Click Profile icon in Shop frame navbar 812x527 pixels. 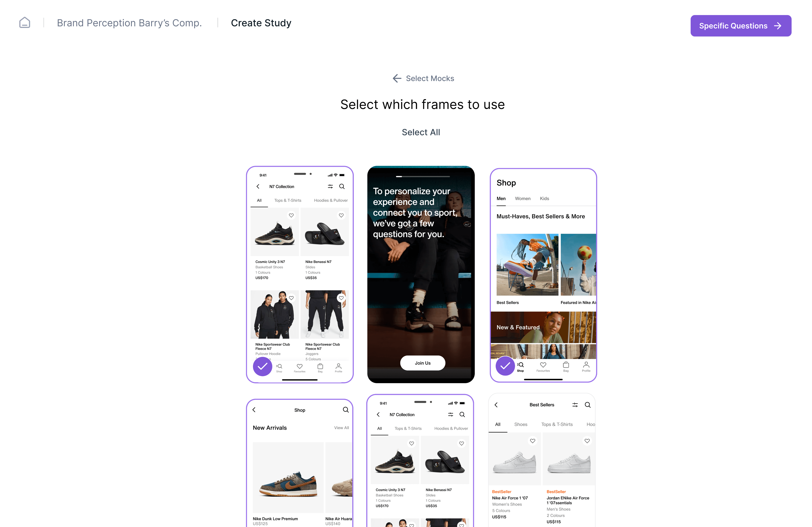click(x=586, y=367)
